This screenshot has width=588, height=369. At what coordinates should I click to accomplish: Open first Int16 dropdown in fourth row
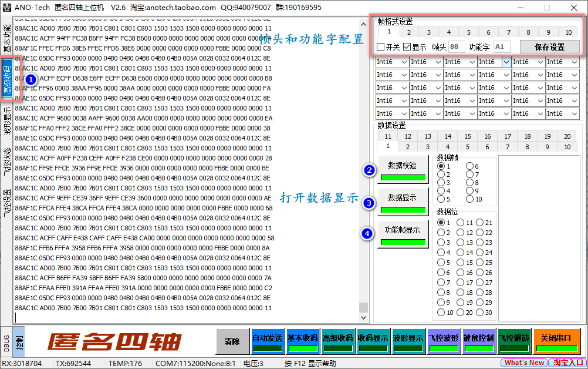tap(404, 101)
